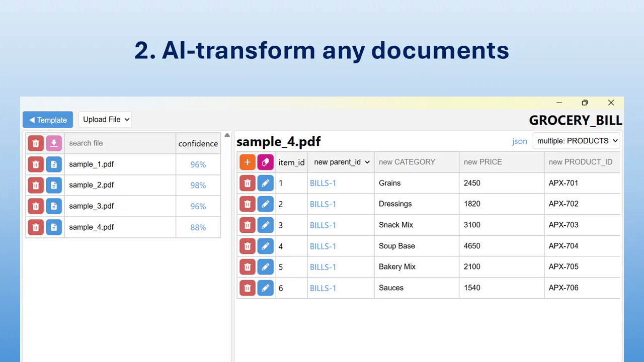Click the new PRODUCT_ID header field

(x=583, y=162)
